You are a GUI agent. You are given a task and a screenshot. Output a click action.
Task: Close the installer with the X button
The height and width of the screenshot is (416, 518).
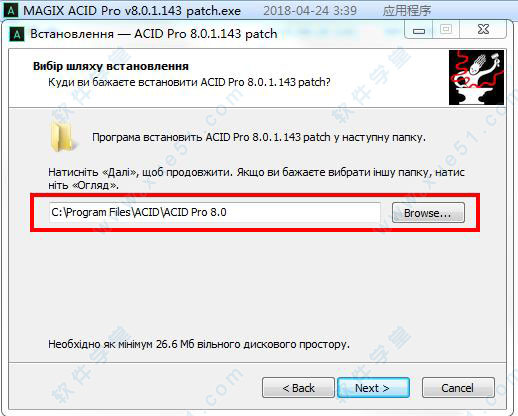(x=483, y=30)
